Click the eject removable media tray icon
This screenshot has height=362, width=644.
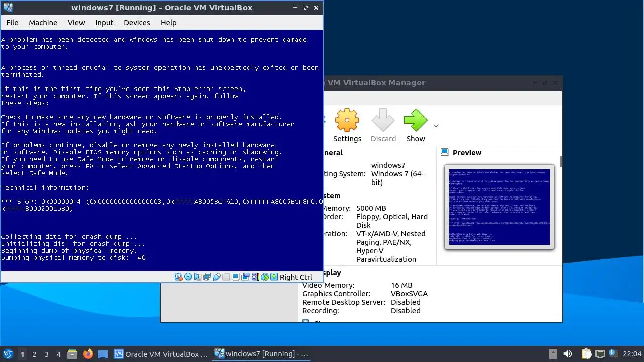[x=553, y=354]
